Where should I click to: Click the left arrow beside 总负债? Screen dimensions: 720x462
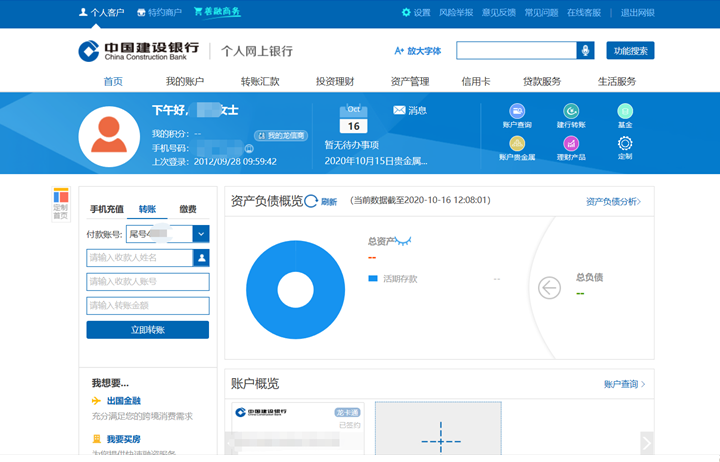(549, 288)
